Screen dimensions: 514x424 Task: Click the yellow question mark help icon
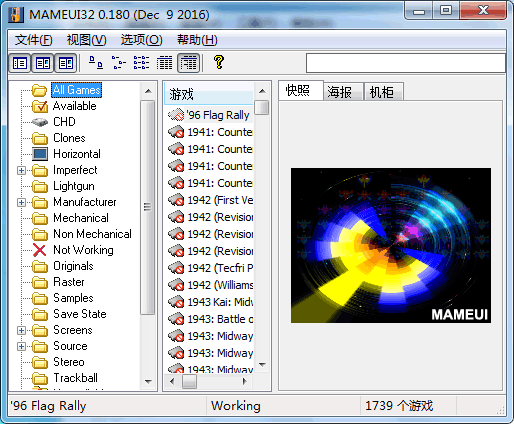tap(219, 62)
